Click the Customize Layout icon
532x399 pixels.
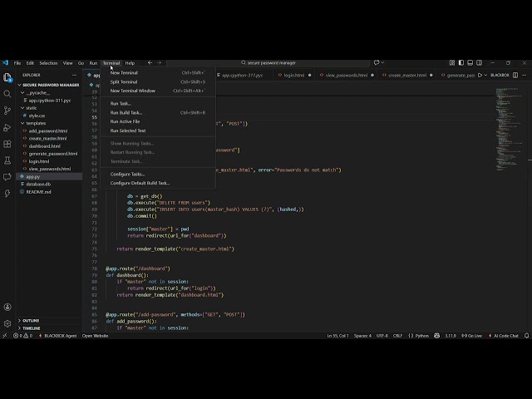point(452,63)
